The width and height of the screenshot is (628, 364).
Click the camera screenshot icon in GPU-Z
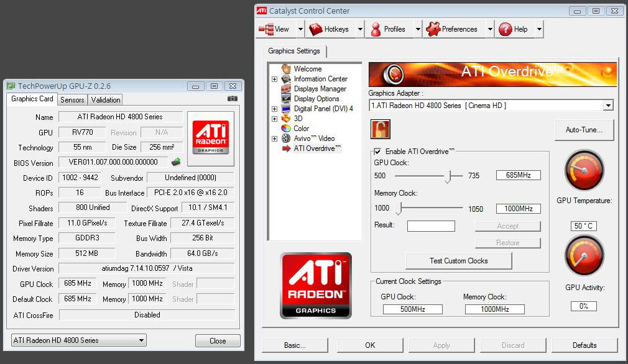pyautogui.click(x=233, y=98)
